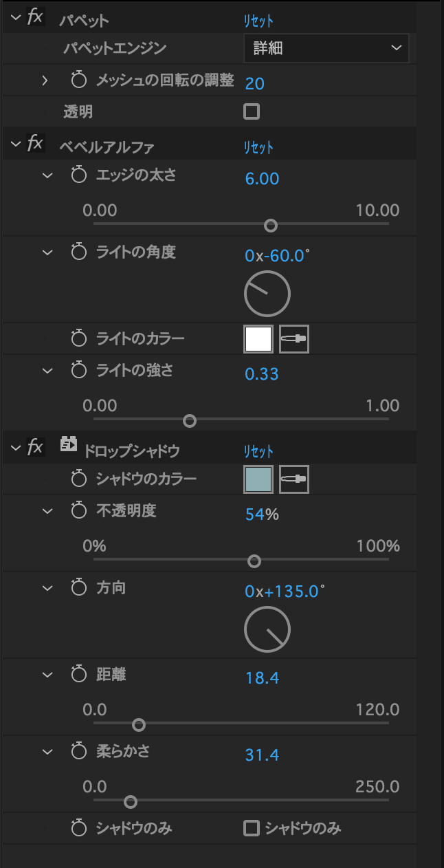Toggle stopwatch for エッジの太さ

(x=79, y=175)
